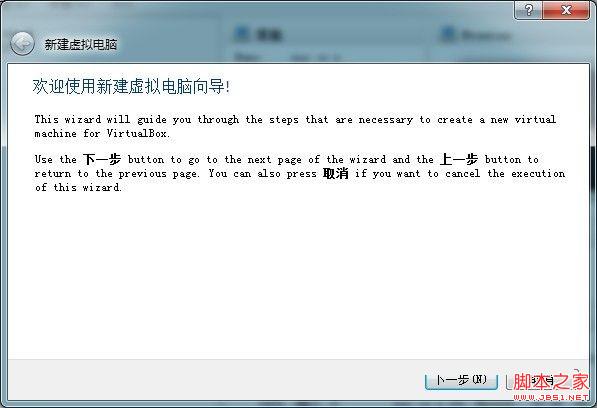
Task: Click the words 'of this wizard.' ending paragraph
Action: 78,188
